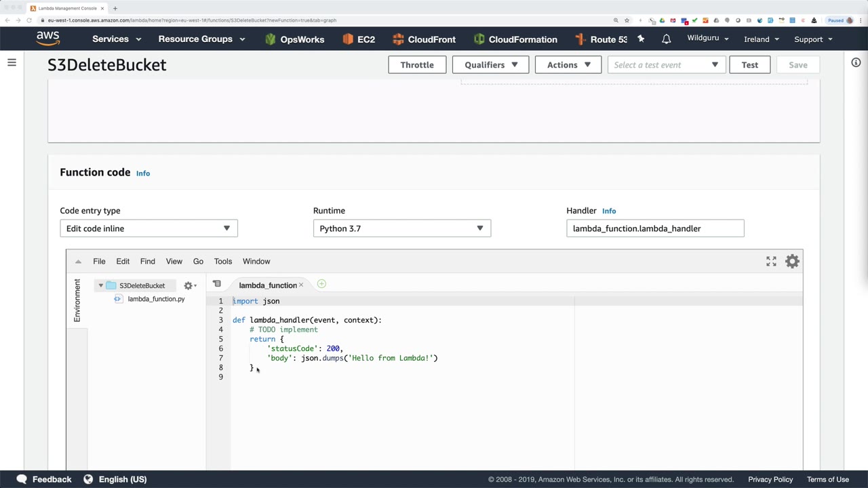
Task: Select lambda_function.py in the file tree
Action: [x=155, y=299]
